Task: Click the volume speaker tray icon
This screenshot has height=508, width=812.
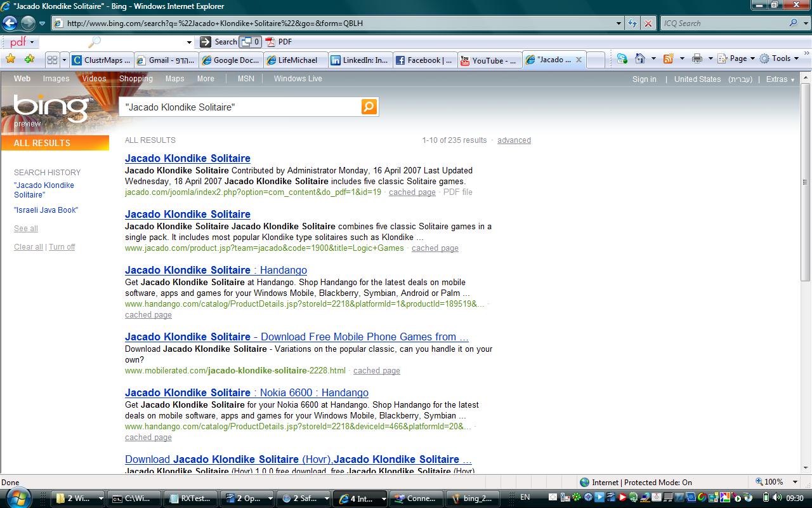Action: pos(777,497)
